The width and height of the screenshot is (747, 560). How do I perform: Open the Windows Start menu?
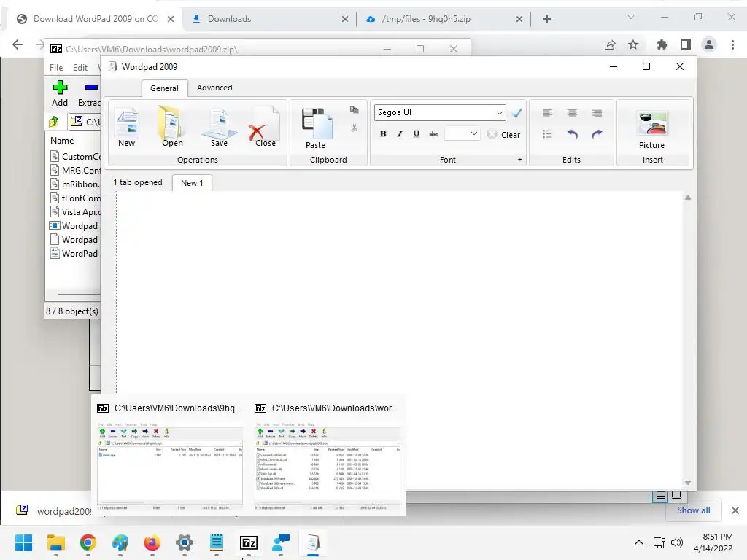[x=24, y=542]
